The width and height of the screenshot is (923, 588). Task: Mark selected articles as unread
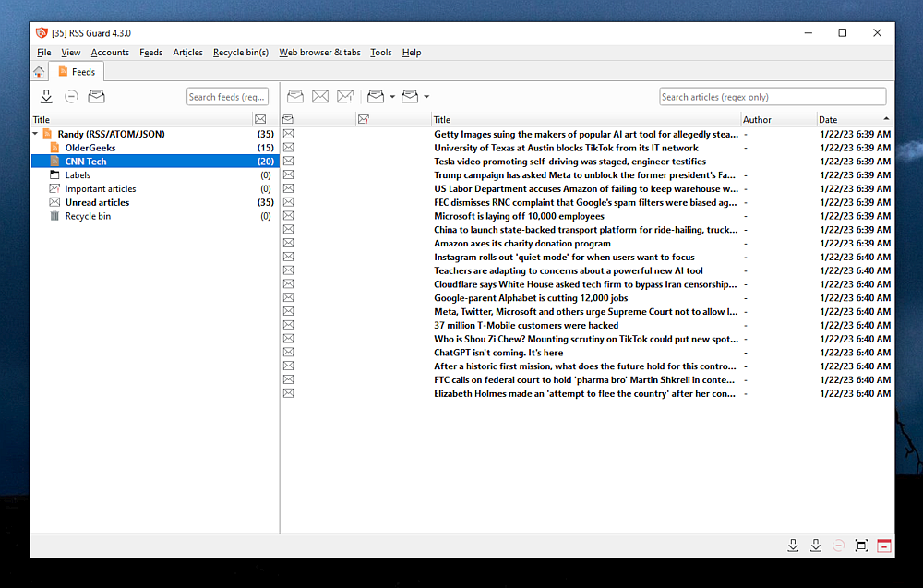[x=320, y=97]
